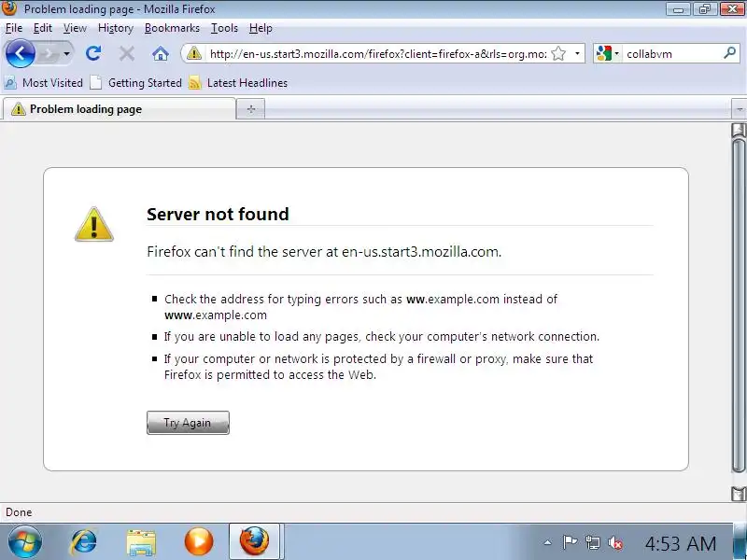Open a new tab with plus button
The width and height of the screenshot is (747, 560).
(x=251, y=109)
